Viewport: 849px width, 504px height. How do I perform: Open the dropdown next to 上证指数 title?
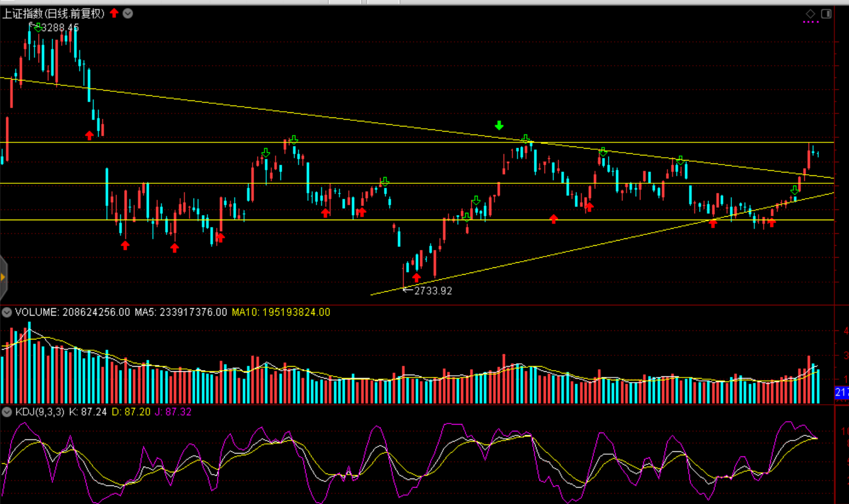pyautogui.click(x=128, y=13)
